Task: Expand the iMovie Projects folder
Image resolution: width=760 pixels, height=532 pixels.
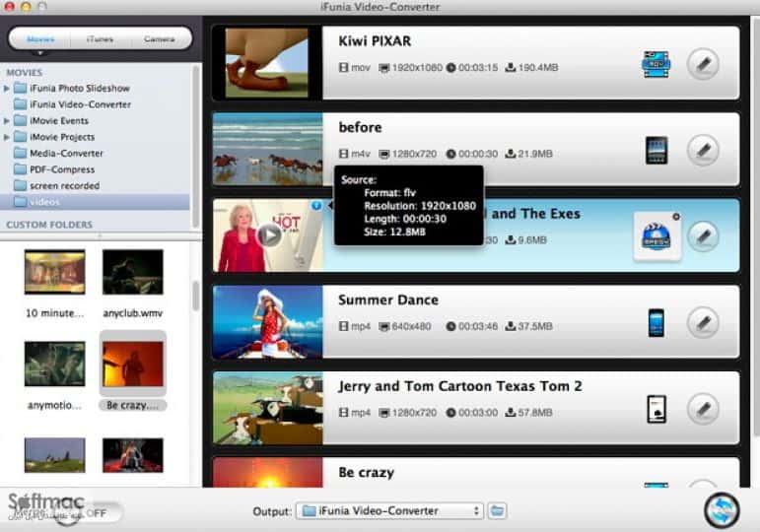Action: click(x=6, y=137)
